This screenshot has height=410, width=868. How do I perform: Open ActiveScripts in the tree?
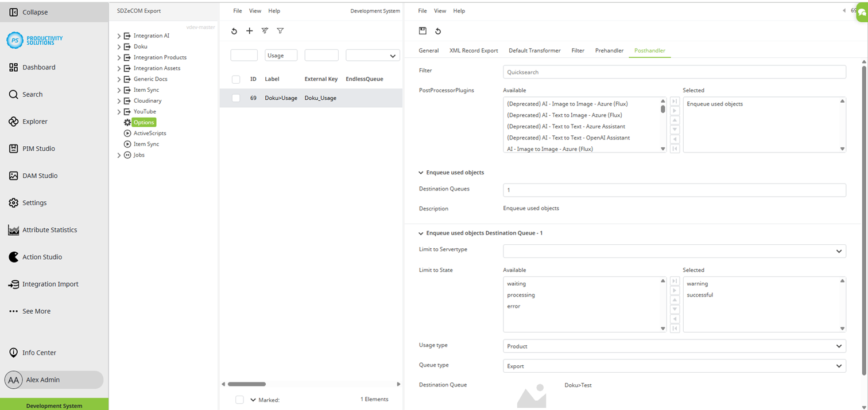145,133
